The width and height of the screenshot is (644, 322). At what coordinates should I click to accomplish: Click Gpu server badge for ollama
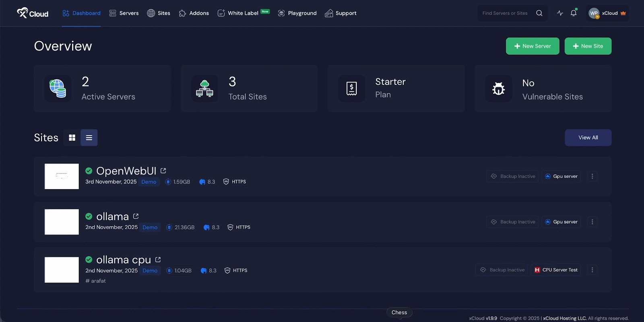coord(561,222)
